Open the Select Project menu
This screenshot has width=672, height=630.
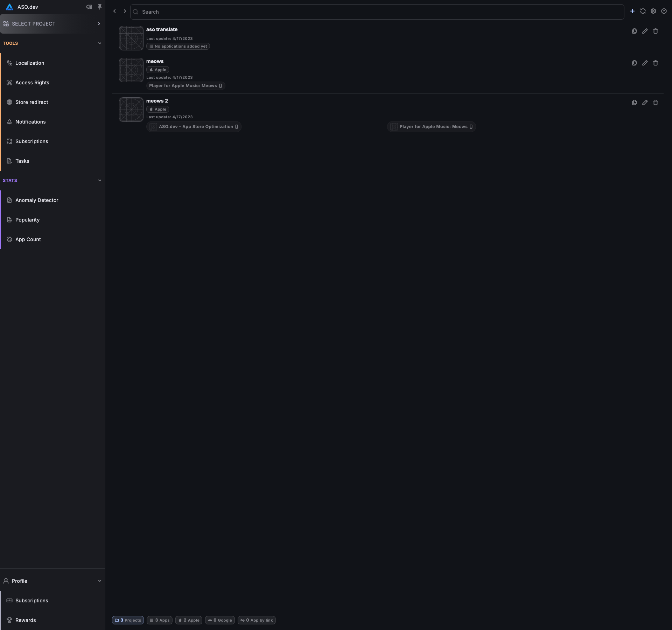[x=52, y=24]
